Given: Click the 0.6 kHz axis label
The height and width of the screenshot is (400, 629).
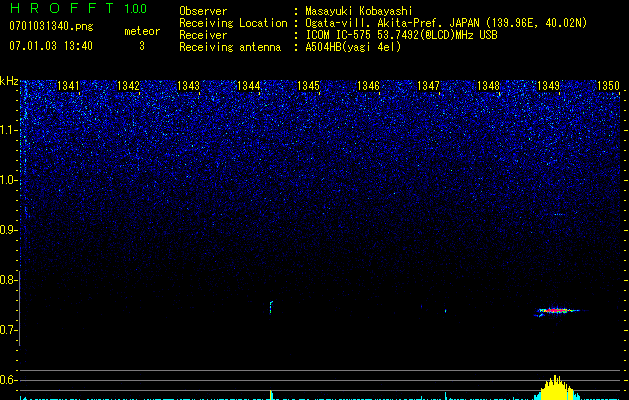Looking at the screenshot, I should [8, 380].
